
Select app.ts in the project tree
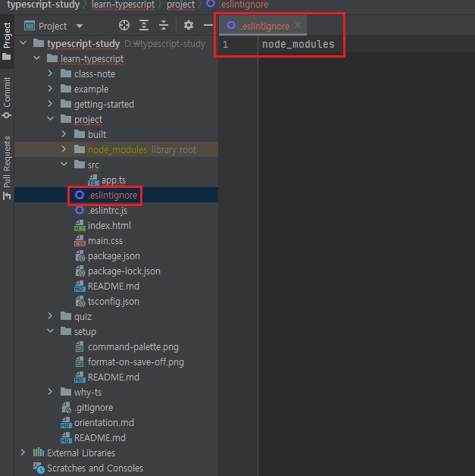tap(114, 180)
